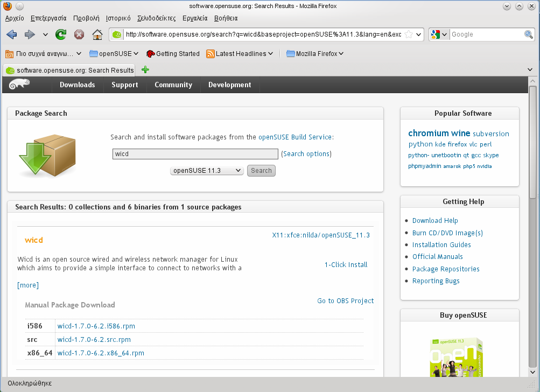Viewport: 540px width, 392px height.
Task: Click Go to OBS Project link
Action: point(346,300)
